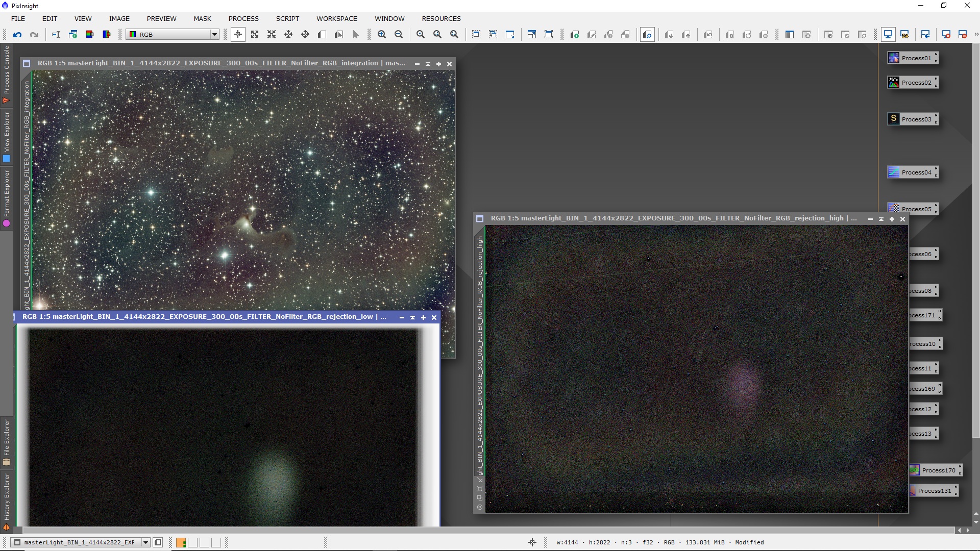Click the Fit View icon
Screen dimensions: 980x551
[x=476, y=35]
